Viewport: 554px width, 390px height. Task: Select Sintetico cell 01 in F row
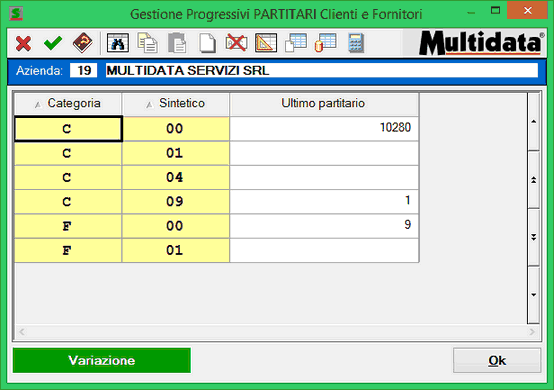pyautogui.click(x=176, y=250)
